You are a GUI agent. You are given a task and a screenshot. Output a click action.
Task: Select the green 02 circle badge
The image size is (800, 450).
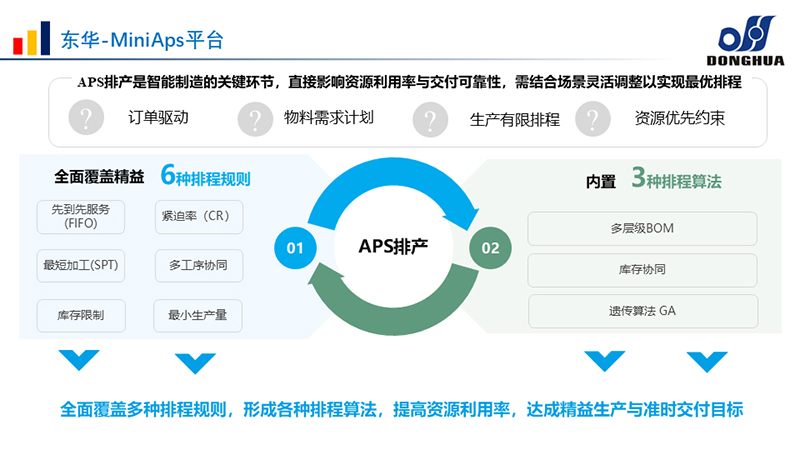[x=491, y=246]
